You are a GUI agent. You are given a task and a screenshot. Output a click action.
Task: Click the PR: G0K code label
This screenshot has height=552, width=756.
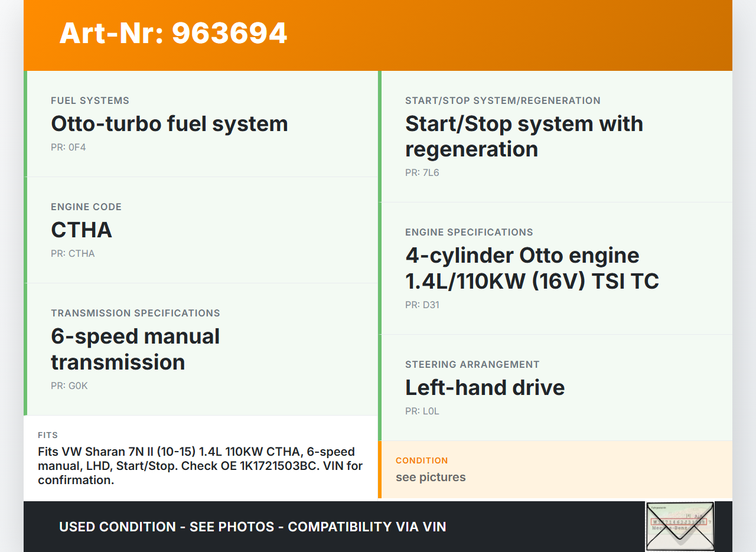point(69,386)
